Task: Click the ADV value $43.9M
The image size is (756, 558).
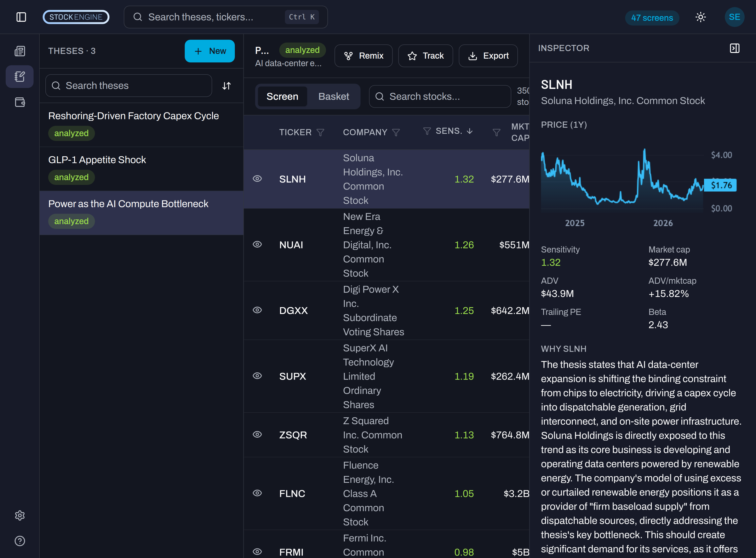Action: [x=557, y=294]
